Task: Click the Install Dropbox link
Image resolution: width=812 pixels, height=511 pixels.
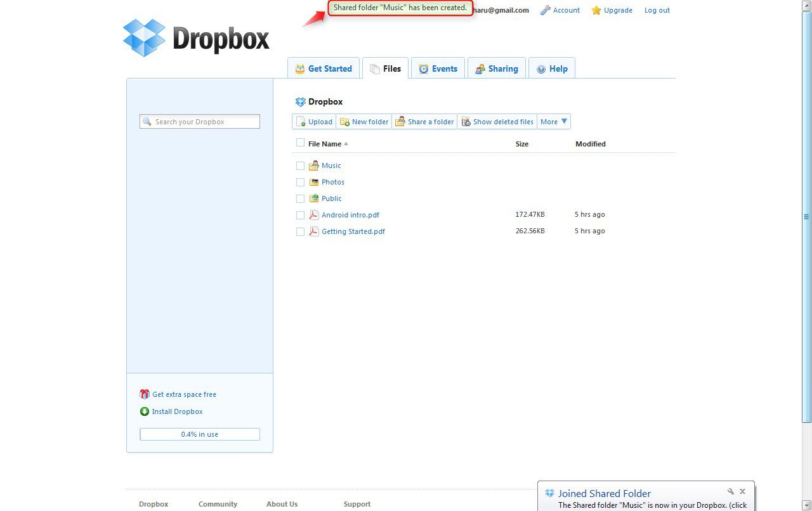Action: pyautogui.click(x=178, y=411)
